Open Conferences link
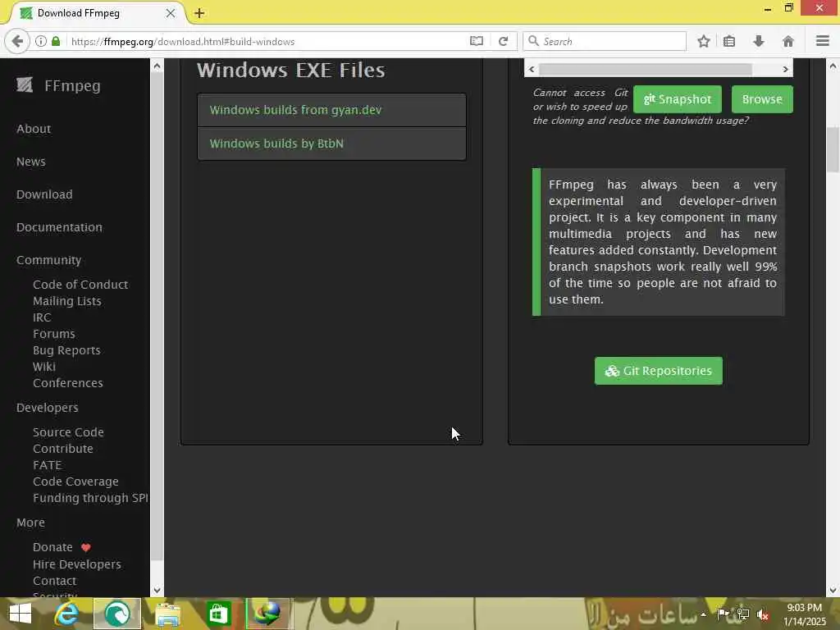This screenshot has width=840, height=630. [68, 383]
